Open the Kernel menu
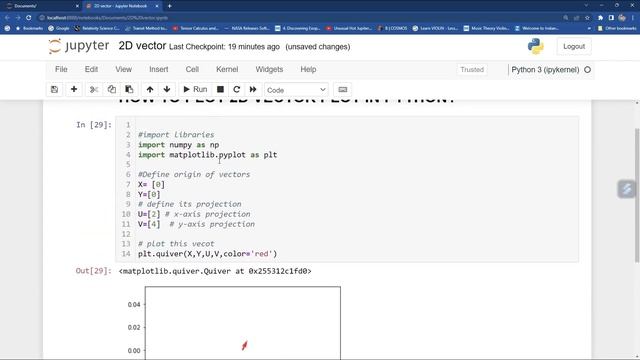 coord(227,69)
